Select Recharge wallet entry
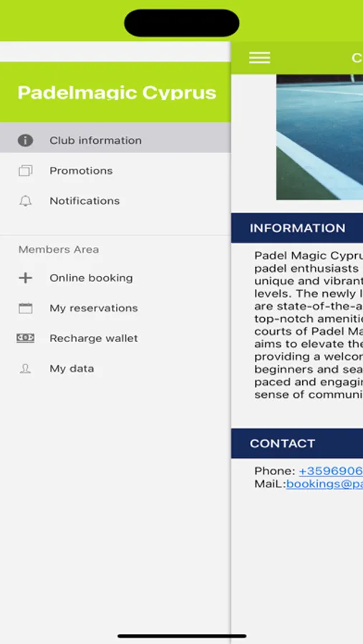The image size is (363, 644). click(x=115, y=338)
